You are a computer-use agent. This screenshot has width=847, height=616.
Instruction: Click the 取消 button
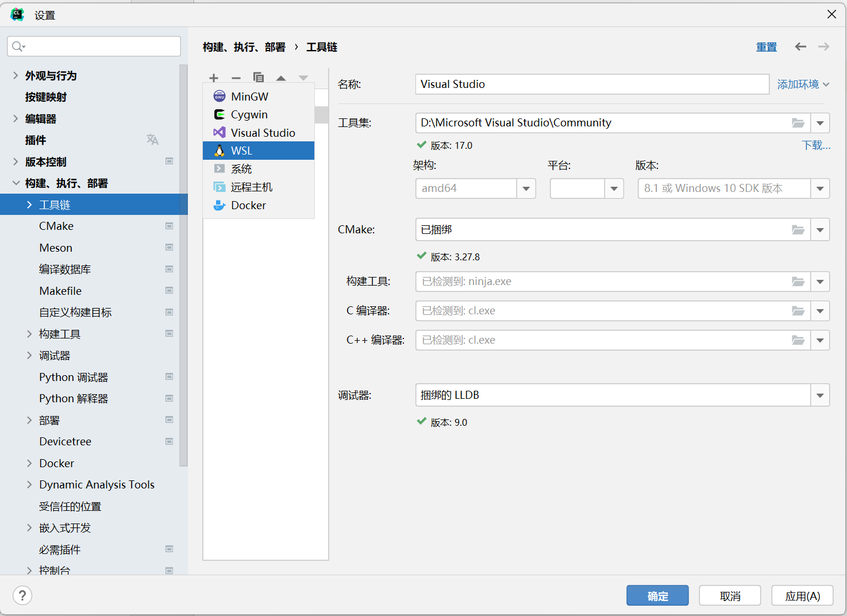[x=730, y=596]
